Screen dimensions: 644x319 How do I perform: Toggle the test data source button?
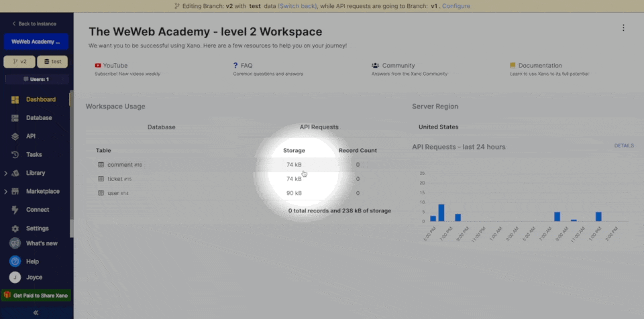pos(52,62)
